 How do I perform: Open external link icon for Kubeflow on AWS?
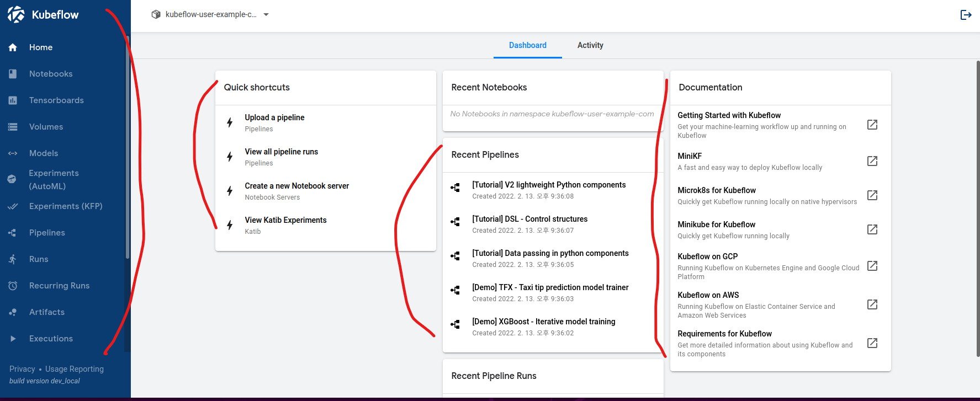click(872, 304)
